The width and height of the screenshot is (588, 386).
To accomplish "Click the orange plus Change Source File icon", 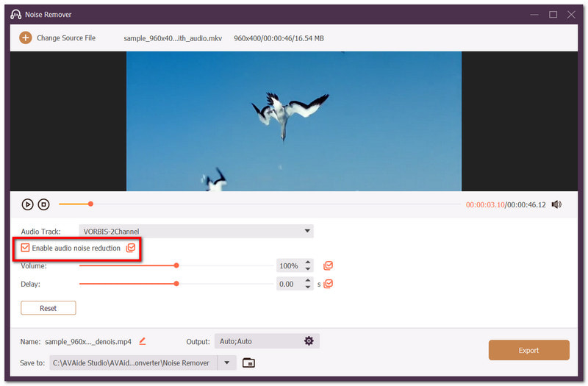I will (26, 38).
